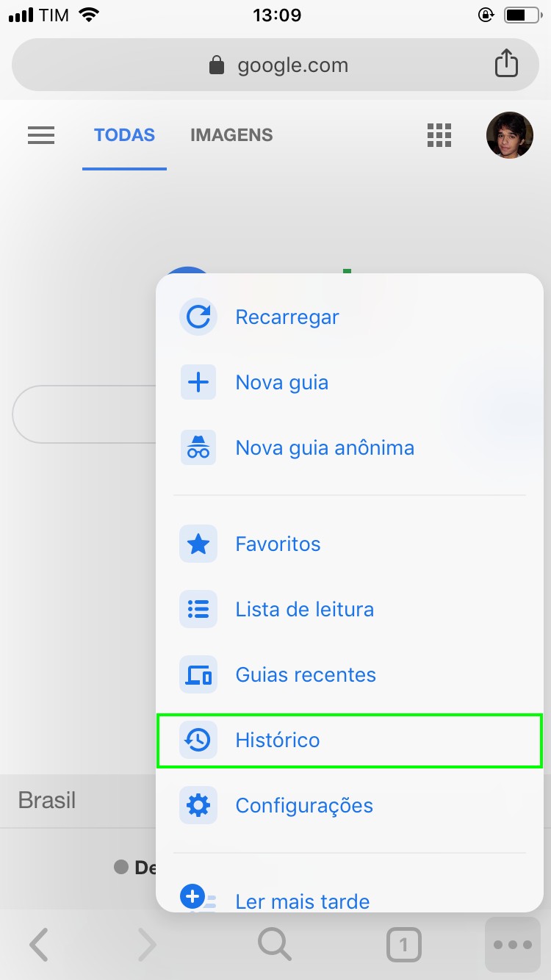Tap the Configurações gear icon
Screen dimensions: 551x980
click(198, 806)
